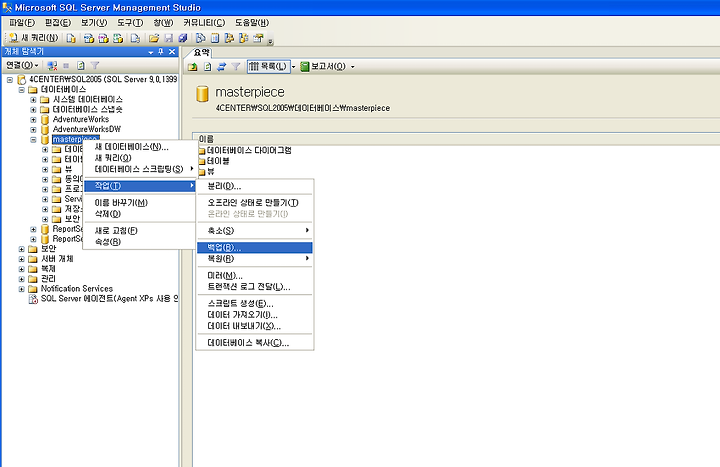Click 새 데이터베이스(N)... in context menu
The image size is (720, 467).
[139, 147]
